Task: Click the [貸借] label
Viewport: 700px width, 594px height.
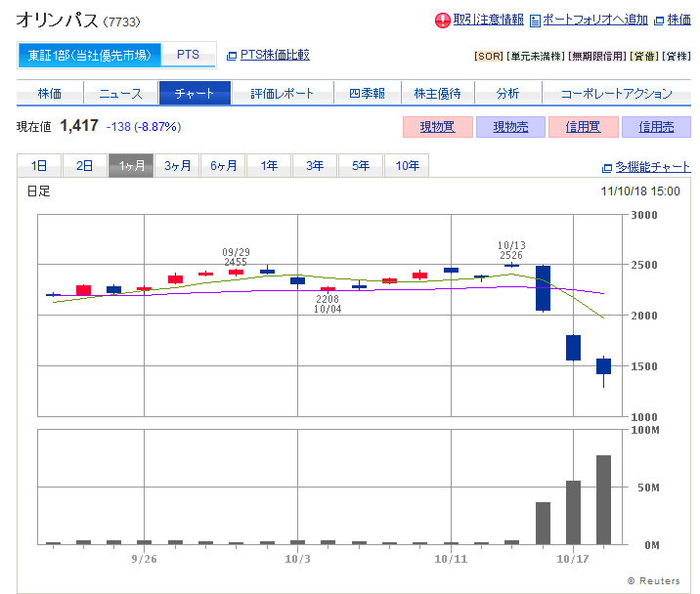Action: (x=643, y=57)
